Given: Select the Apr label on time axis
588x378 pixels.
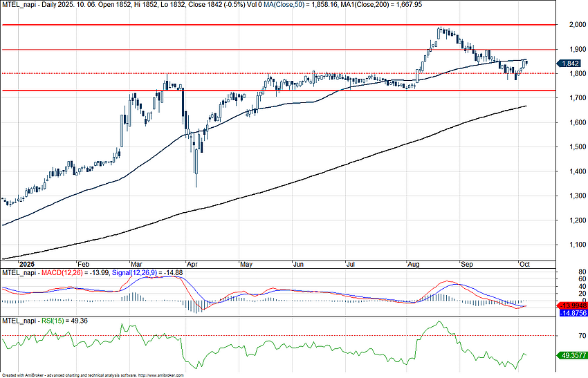Looking at the screenshot, I should pos(193,264).
